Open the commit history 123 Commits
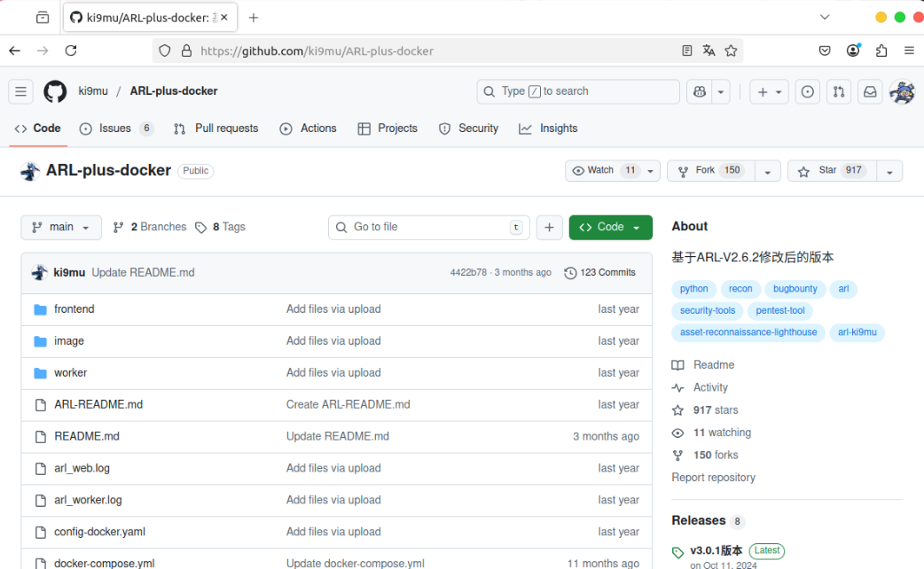This screenshot has width=924, height=569. click(600, 273)
